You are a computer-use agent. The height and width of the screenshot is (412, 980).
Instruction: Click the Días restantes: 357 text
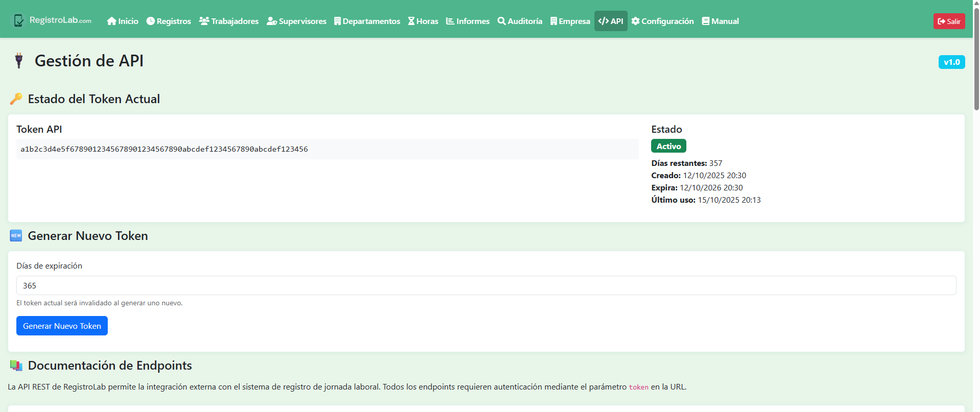687,163
